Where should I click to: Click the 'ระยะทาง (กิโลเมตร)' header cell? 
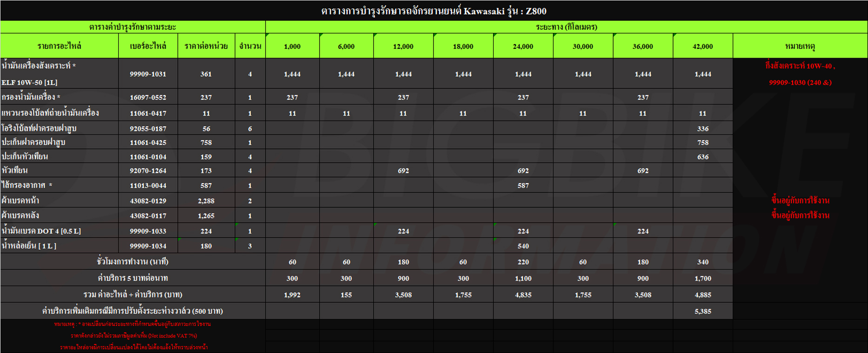click(x=567, y=27)
